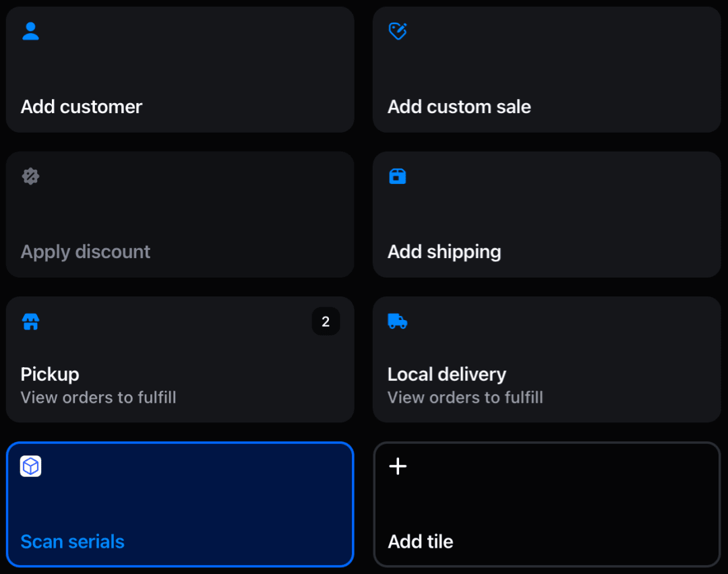Image resolution: width=728 pixels, height=574 pixels.
Task: Open the Add shipping label
Action: pos(444,252)
